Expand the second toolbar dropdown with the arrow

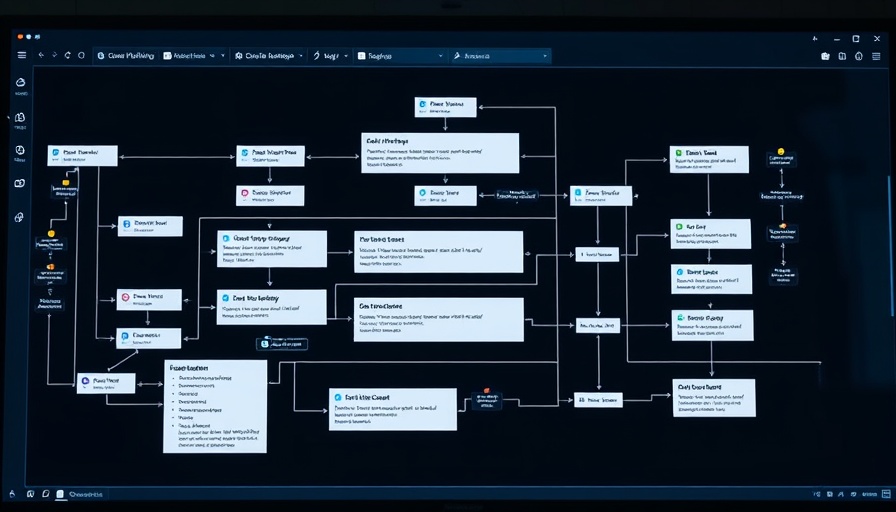click(223, 56)
